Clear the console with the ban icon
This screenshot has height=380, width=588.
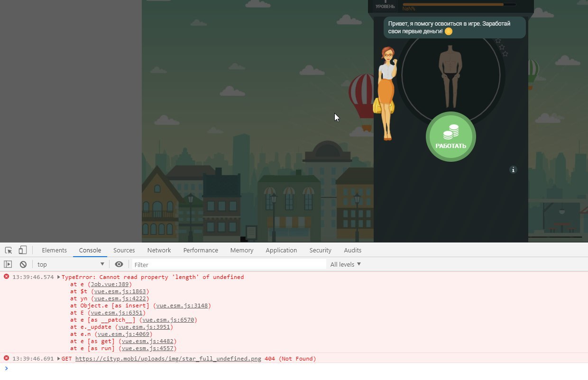click(x=23, y=264)
